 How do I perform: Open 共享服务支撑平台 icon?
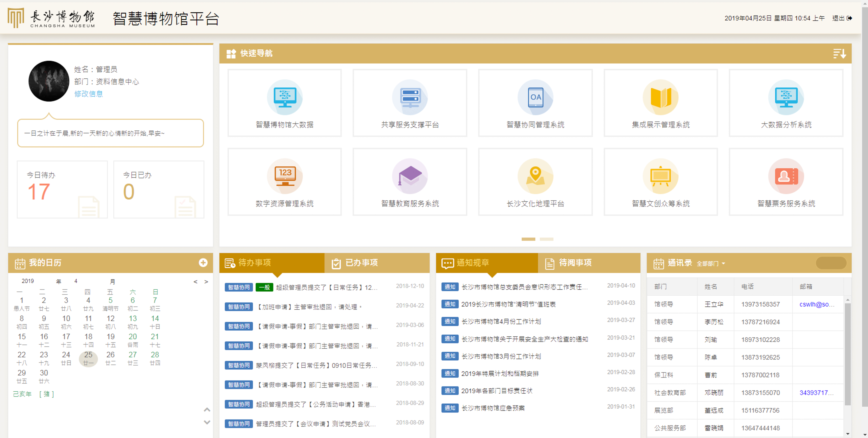coord(410,97)
